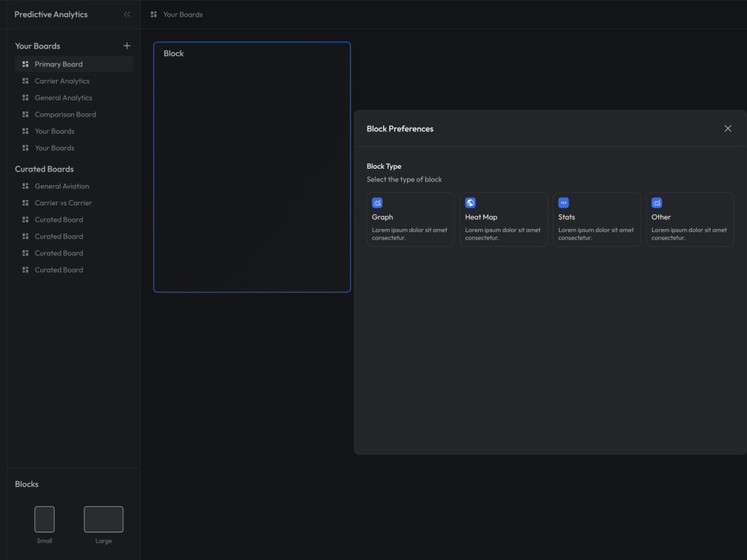Close the Block Preferences panel
Image resolution: width=747 pixels, height=560 pixels.
728,128
